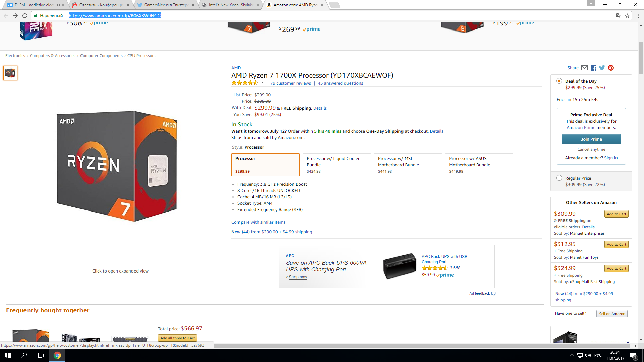Bookmark page with star icon
The height and width of the screenshot is (362, 644).
tap(627, 16)
